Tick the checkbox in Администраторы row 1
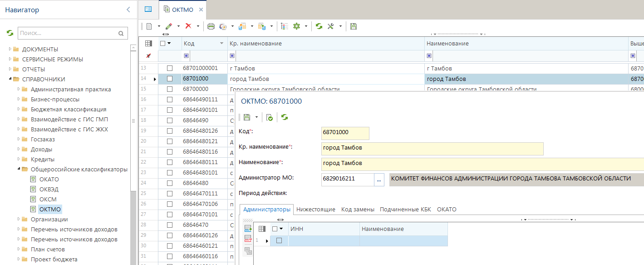The height and width of the screenshot is (265, 644). (x=279, y=240)
